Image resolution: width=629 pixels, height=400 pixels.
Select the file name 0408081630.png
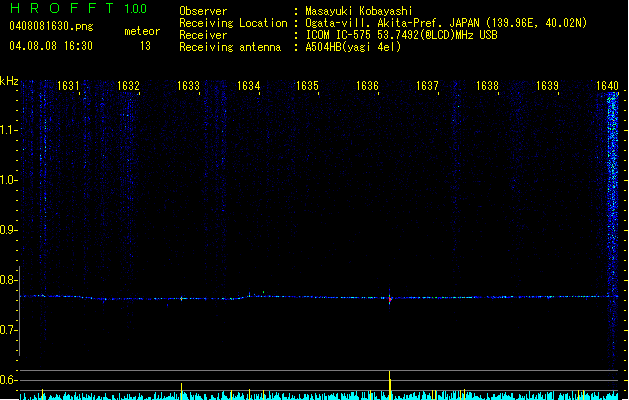coord(51,26)
